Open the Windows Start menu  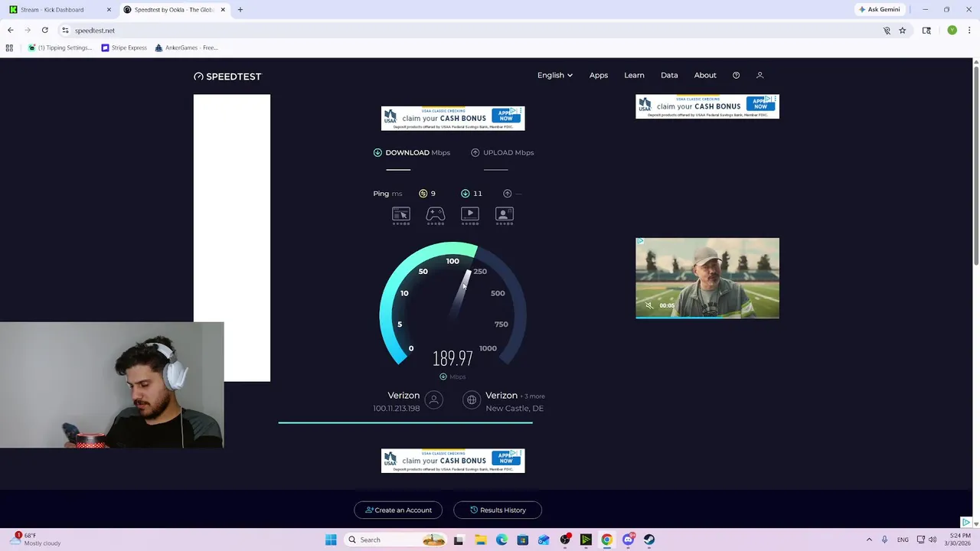click(331, 540)
